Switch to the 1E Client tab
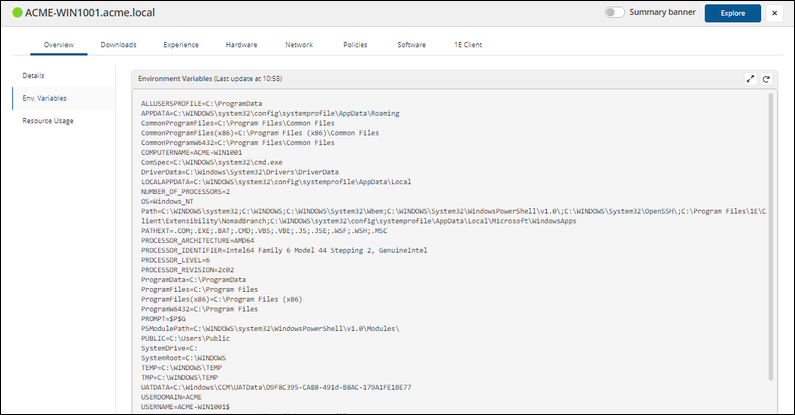The height and width of the screenshot is (415, 795). 469,45
